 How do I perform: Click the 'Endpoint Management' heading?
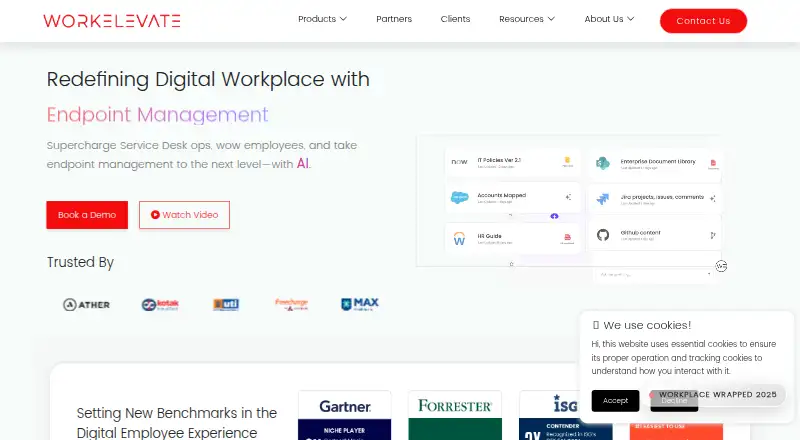coord(157,115)
